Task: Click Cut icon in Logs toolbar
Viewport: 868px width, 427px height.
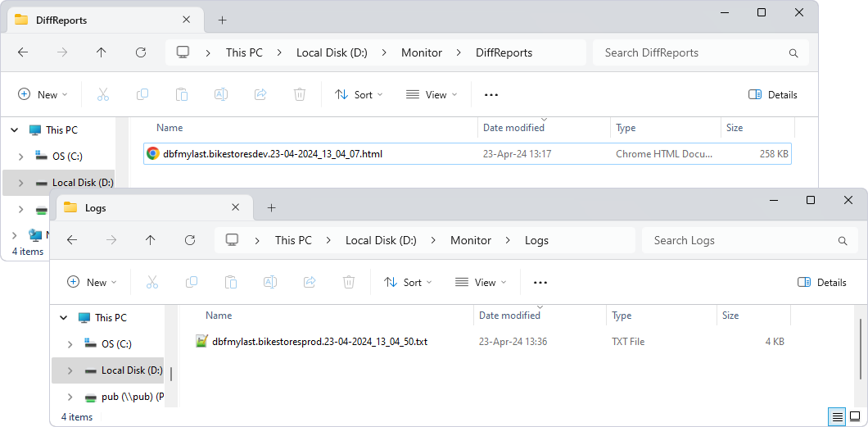Action: click(152, 283)
